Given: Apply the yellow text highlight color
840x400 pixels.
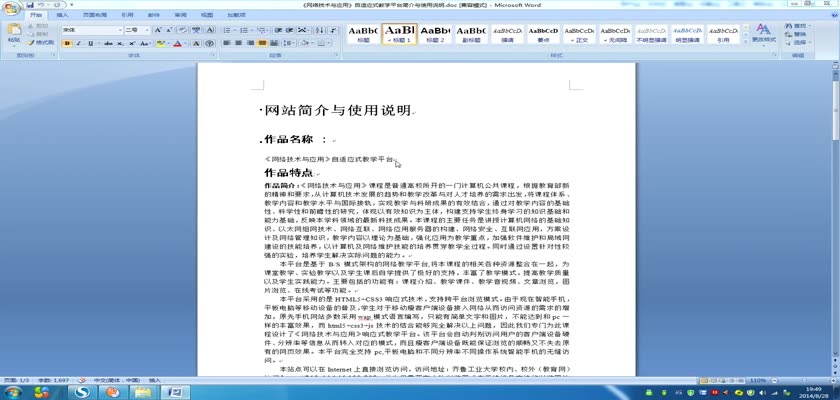Looking at the screenshot, I should pyautogui.click(x=161, y=44).
